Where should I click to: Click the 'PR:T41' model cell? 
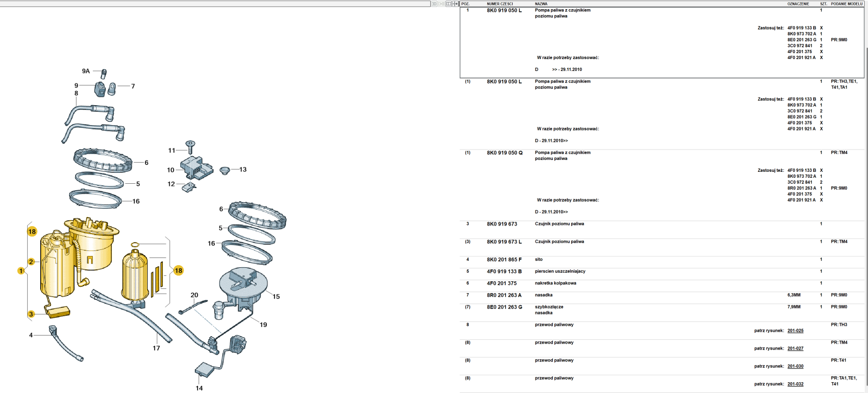[839, 360]
